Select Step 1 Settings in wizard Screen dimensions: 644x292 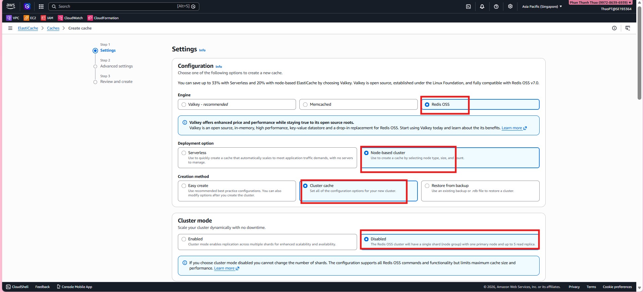[108, 50]
